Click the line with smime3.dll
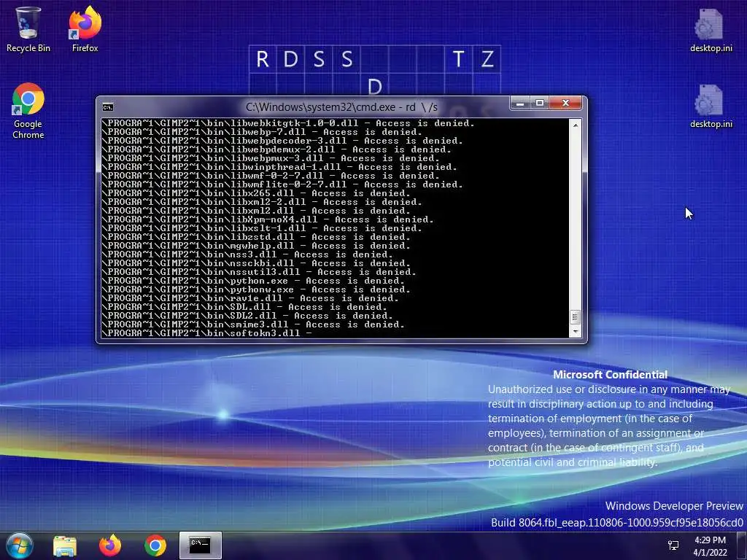This screenshot has width=747, height=560. [253, 324]
